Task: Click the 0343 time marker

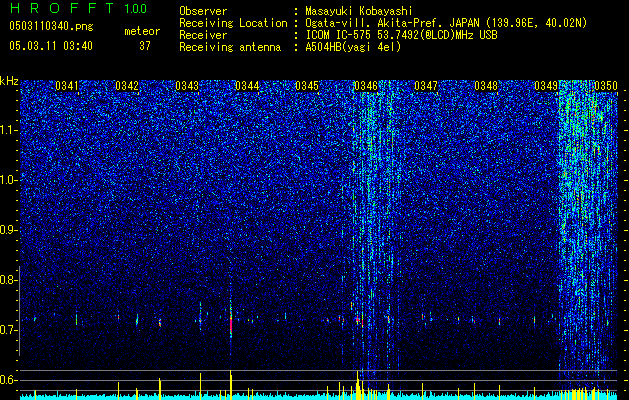Action: [187, 86]
